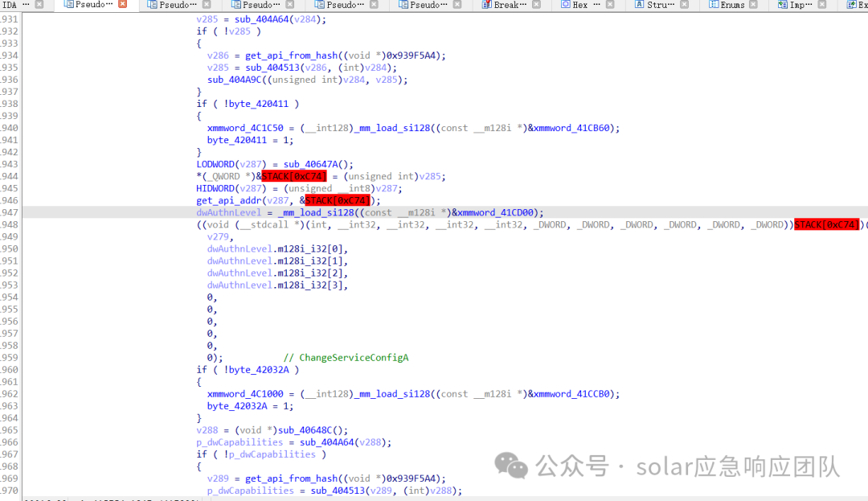Viewport: 868px width, 501px height.
Task: Select xmmword_41CB60 on line 940
Action: (x=571, y=128)
